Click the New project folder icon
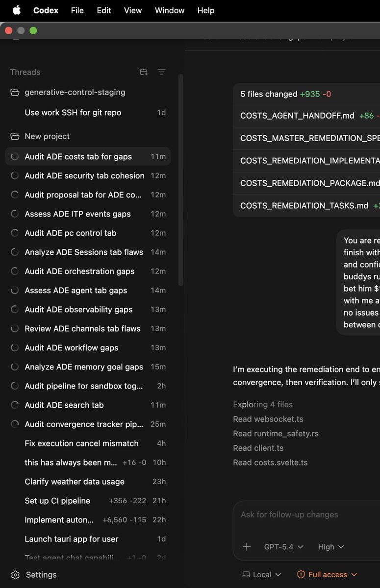Viewport: 380px width, 588px height. pyautogui.click(x=15, y=136)
